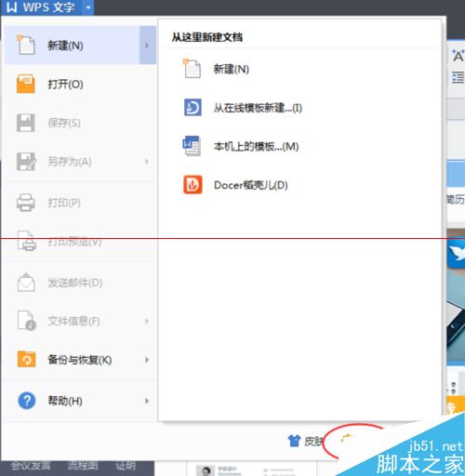Choose 本机上的模板 (M) option
The height and width of the screenshot is (476, 465).
coord(256,146)
